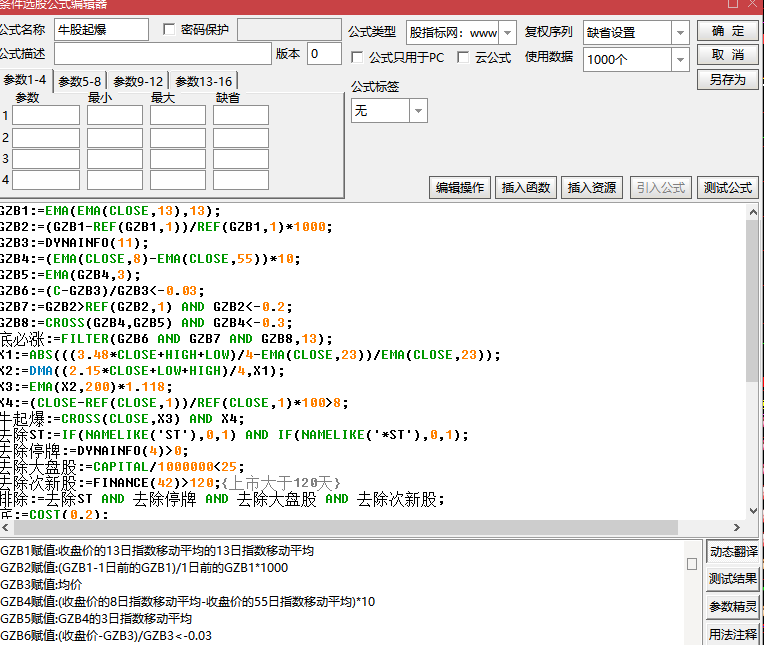Screen dimensions: 764x645
Task: Click parameter row 2 最大 field
Action: tap(178, 138)
